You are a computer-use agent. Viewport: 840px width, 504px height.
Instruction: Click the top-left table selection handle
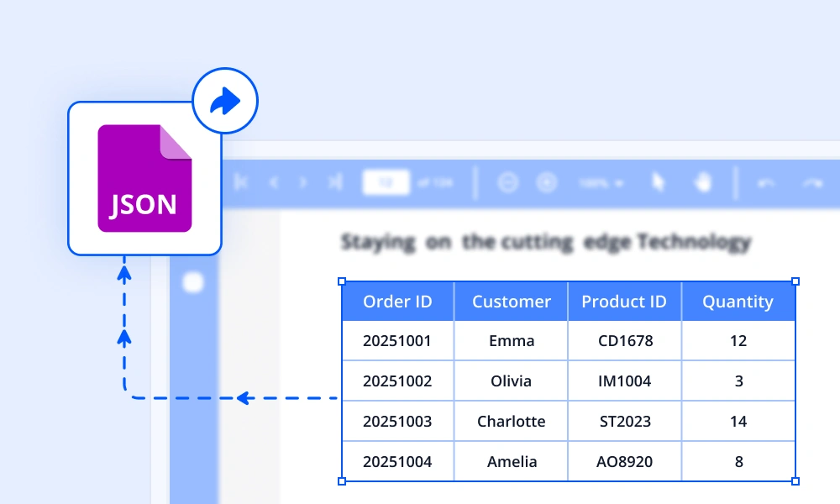(x=342, y=281)
